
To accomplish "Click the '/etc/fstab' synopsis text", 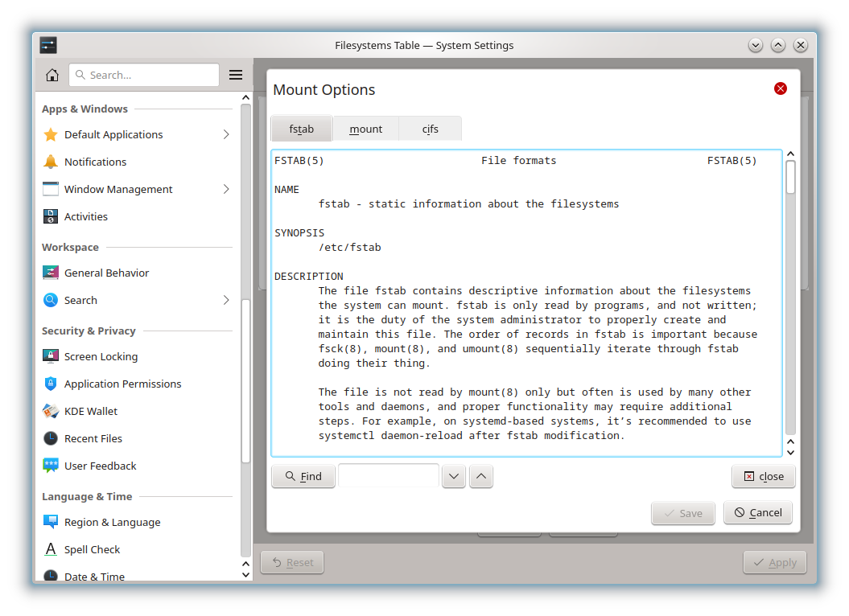I will 350,248.
